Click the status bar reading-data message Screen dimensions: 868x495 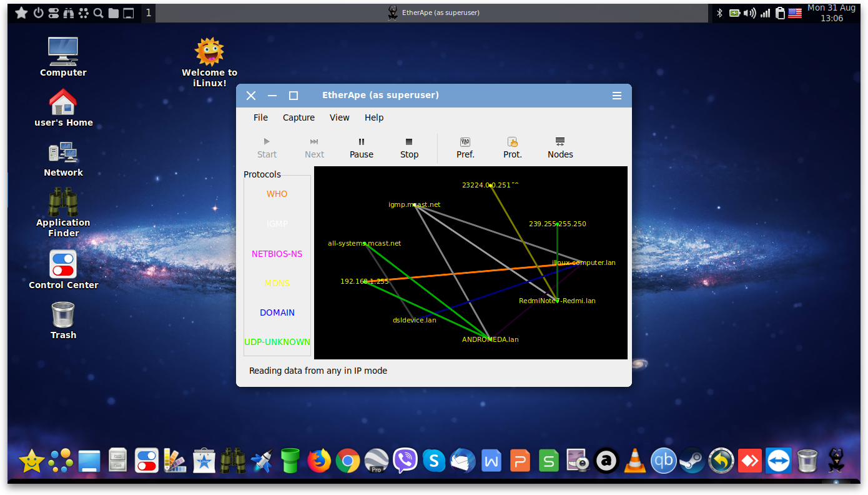pos(318,371)
